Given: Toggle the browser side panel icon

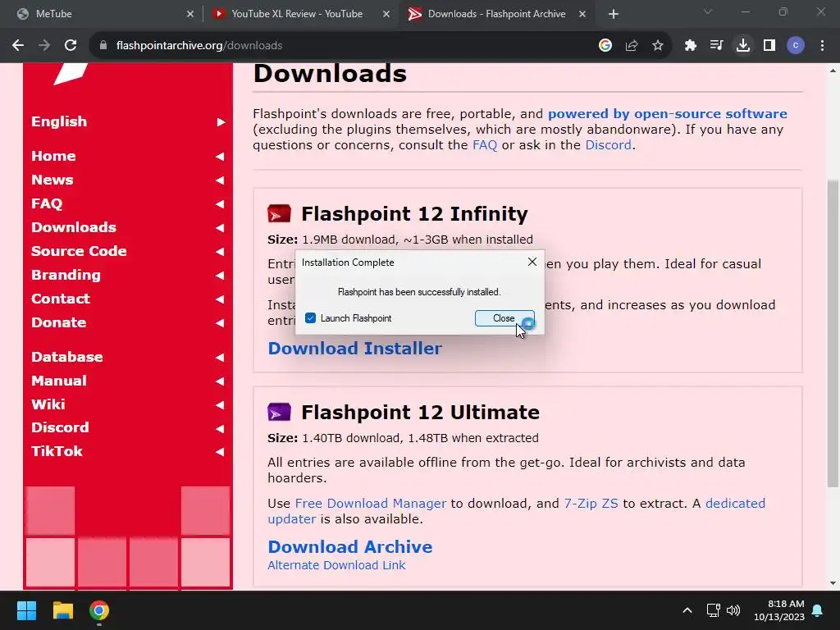Looking at the screenshot, I should pos(769,46).
